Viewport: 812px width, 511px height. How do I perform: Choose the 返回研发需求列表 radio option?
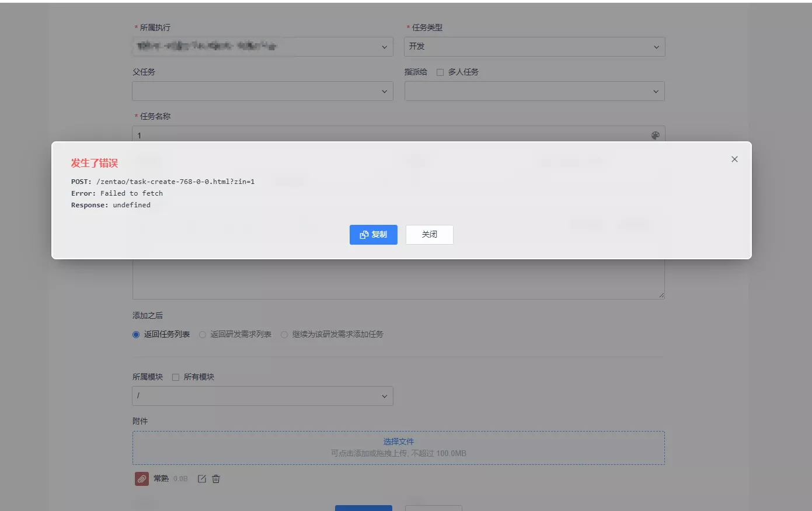point(203,335)
